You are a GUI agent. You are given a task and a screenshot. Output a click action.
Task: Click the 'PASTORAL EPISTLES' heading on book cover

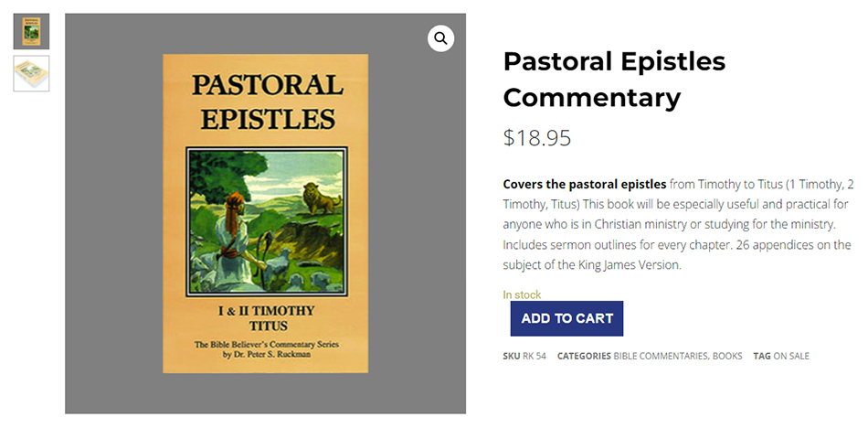tap(265, 102)
